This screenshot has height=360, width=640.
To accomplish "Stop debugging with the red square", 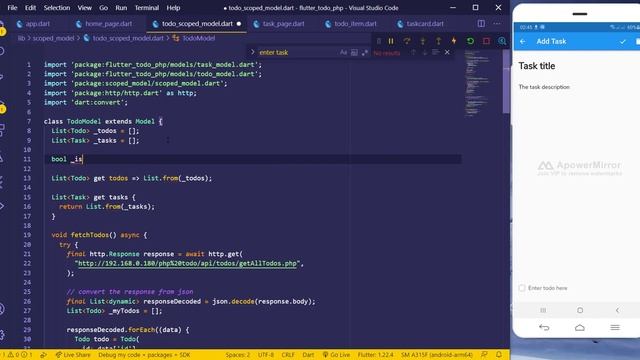I will coord(486,41).
